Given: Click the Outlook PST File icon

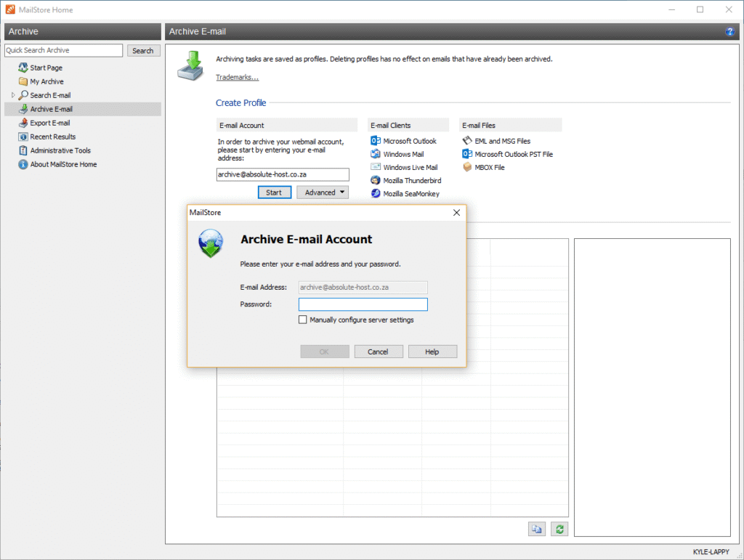Looking at the screenshot, I should point(467,154).
